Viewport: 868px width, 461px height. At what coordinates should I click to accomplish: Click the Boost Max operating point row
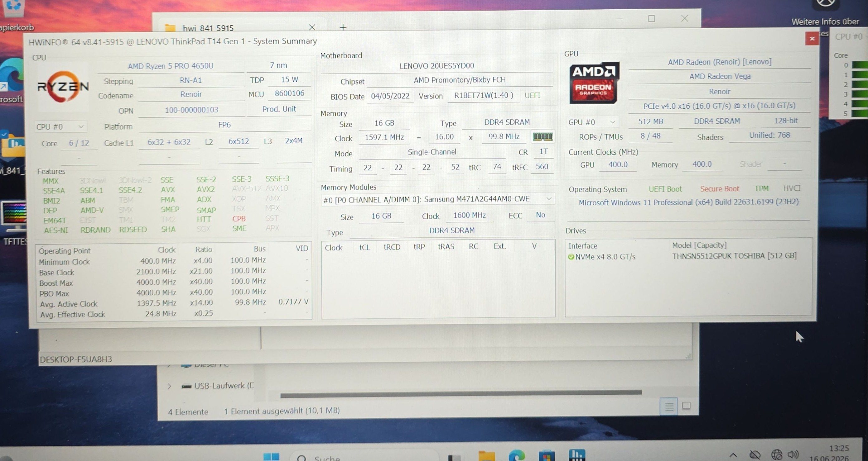(174, 282)
